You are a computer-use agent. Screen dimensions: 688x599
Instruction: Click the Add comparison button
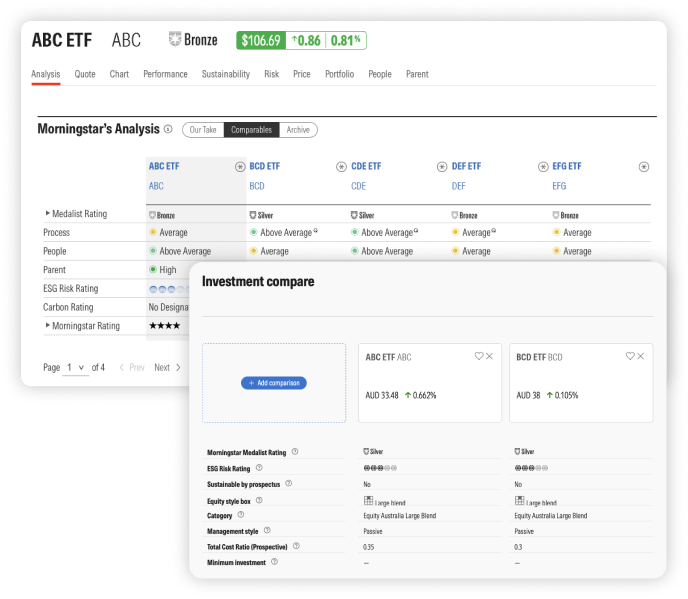point(274,383)
